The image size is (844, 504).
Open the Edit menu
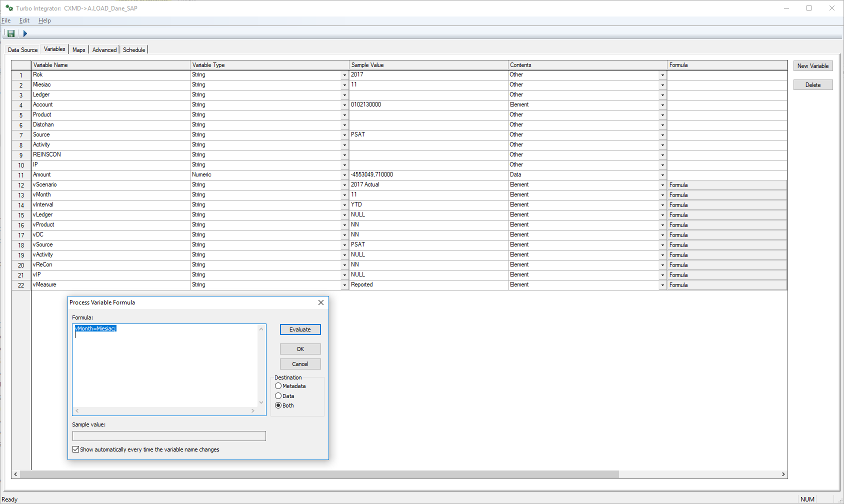(x=24, y=20)
